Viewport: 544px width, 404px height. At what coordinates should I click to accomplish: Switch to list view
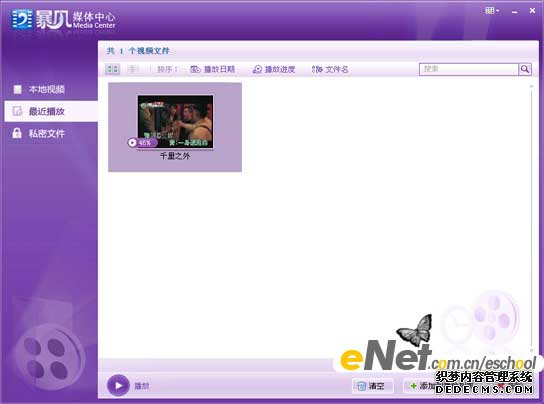click(133, 69)
